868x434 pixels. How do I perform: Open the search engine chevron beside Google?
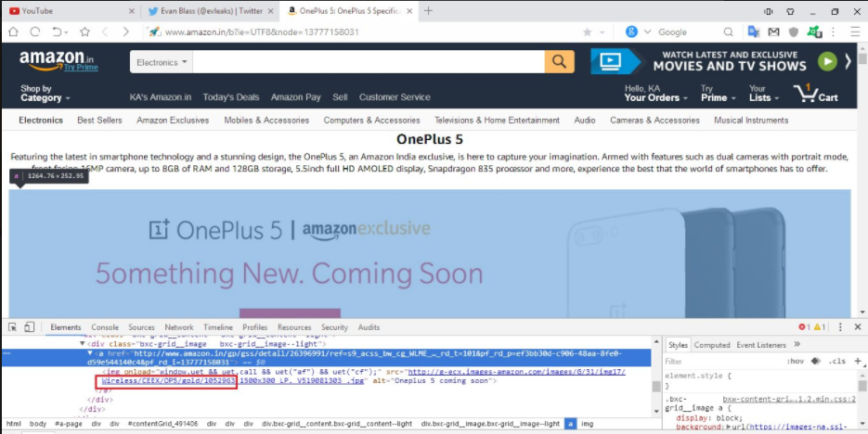click(x=647, y=32)
